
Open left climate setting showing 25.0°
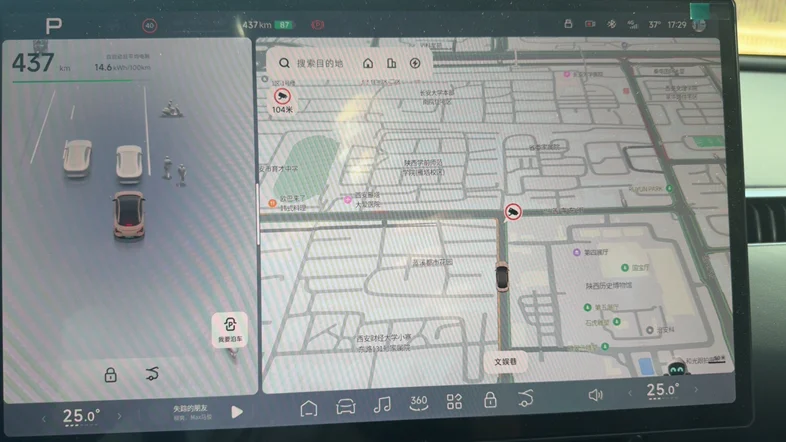point(81,416)
